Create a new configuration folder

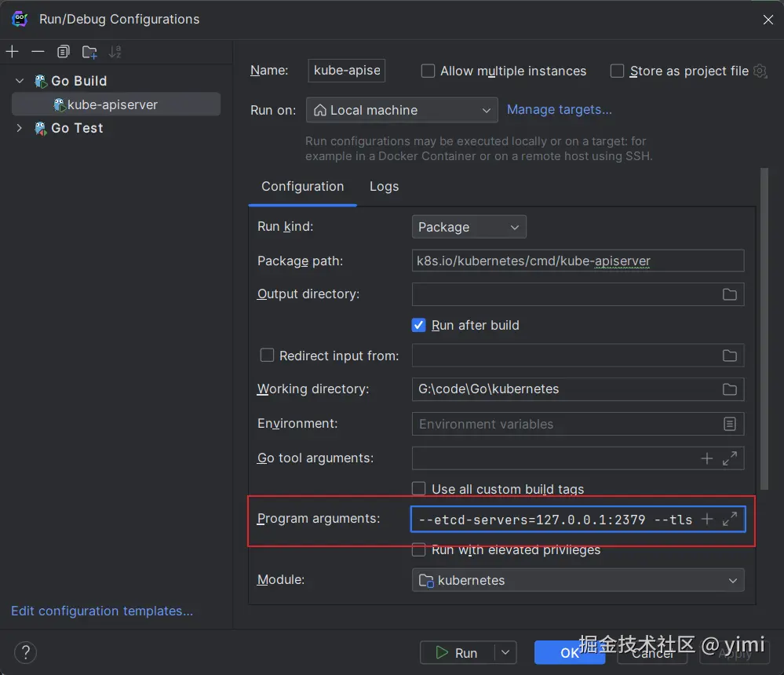tap(89, 52)
